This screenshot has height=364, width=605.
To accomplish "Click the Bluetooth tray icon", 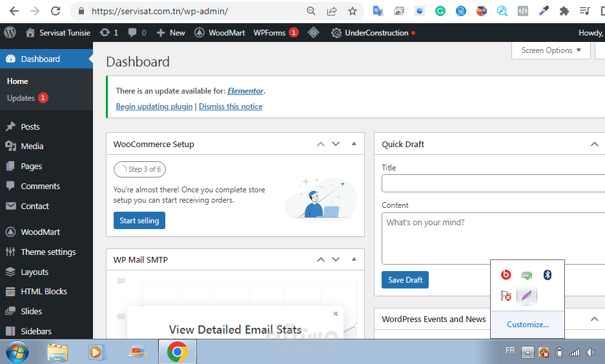I will coord(547,275).
